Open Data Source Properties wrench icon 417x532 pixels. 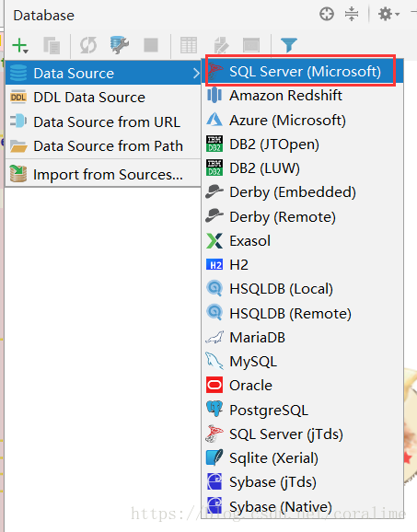point(119,45)
